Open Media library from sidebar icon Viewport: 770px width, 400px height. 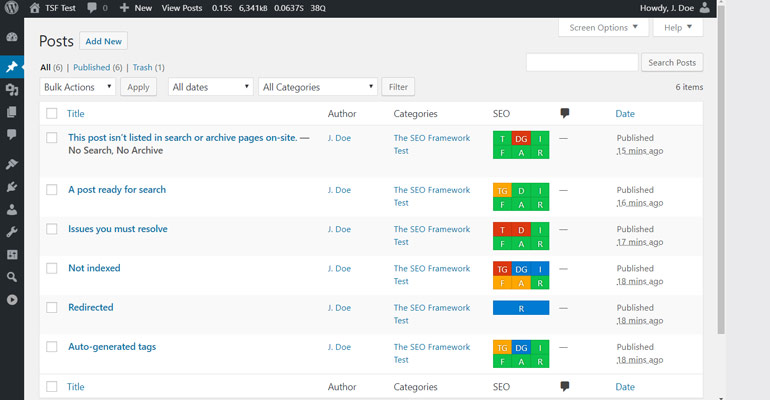click(x=12, y=89)
